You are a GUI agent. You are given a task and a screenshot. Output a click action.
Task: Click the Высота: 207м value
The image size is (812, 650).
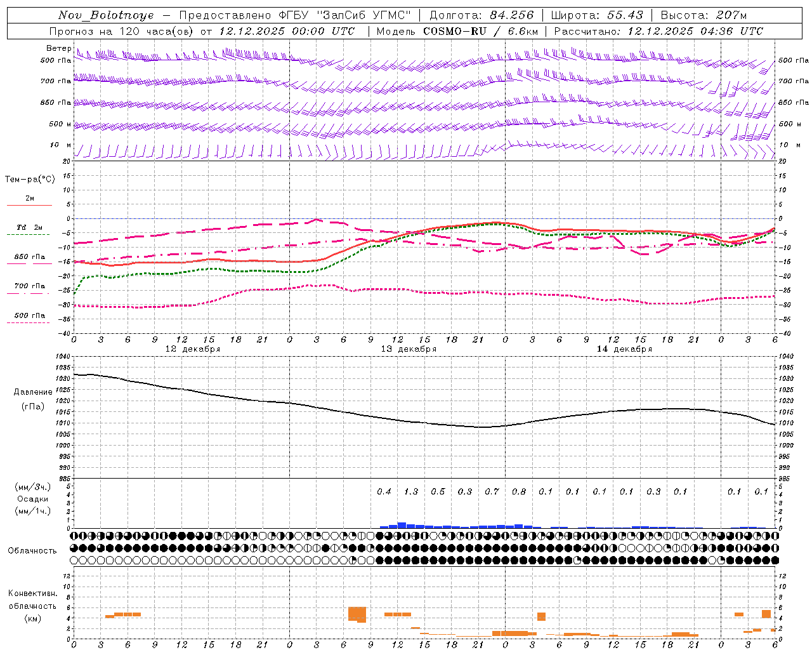click(704, 15)
